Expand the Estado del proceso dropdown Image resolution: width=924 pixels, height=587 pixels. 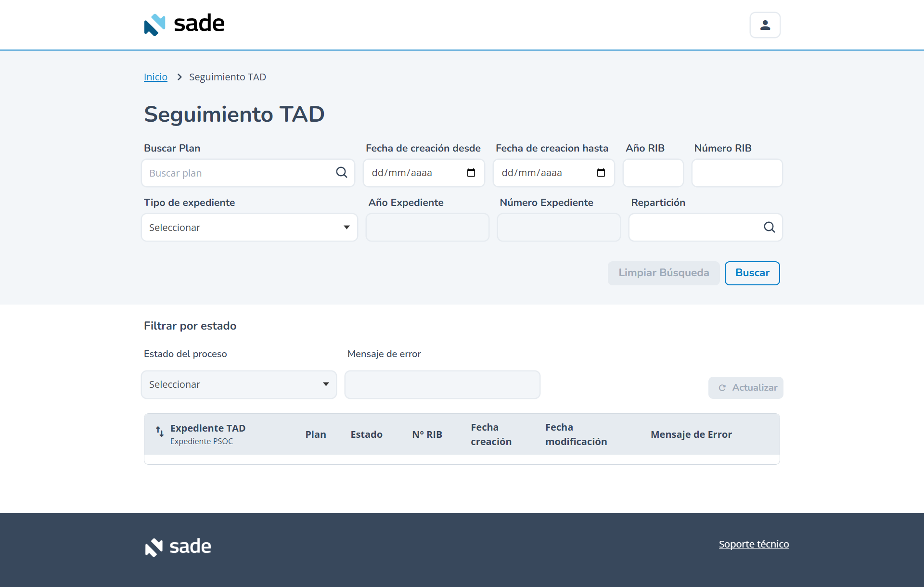239,384
